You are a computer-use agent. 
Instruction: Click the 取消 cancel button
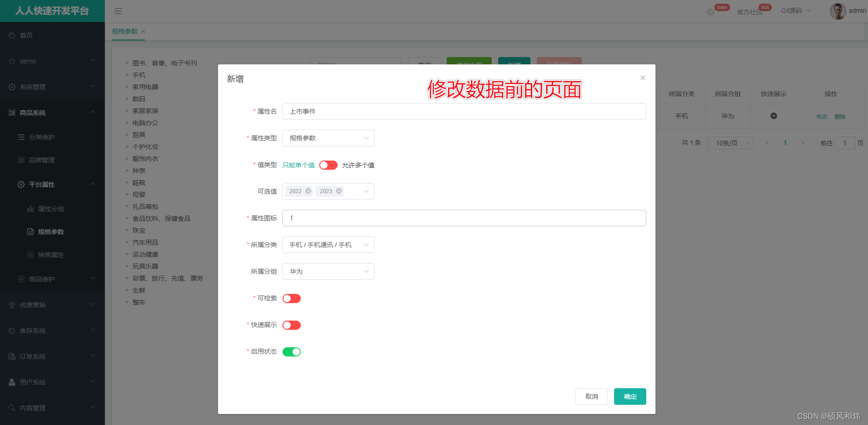[592, 396]
